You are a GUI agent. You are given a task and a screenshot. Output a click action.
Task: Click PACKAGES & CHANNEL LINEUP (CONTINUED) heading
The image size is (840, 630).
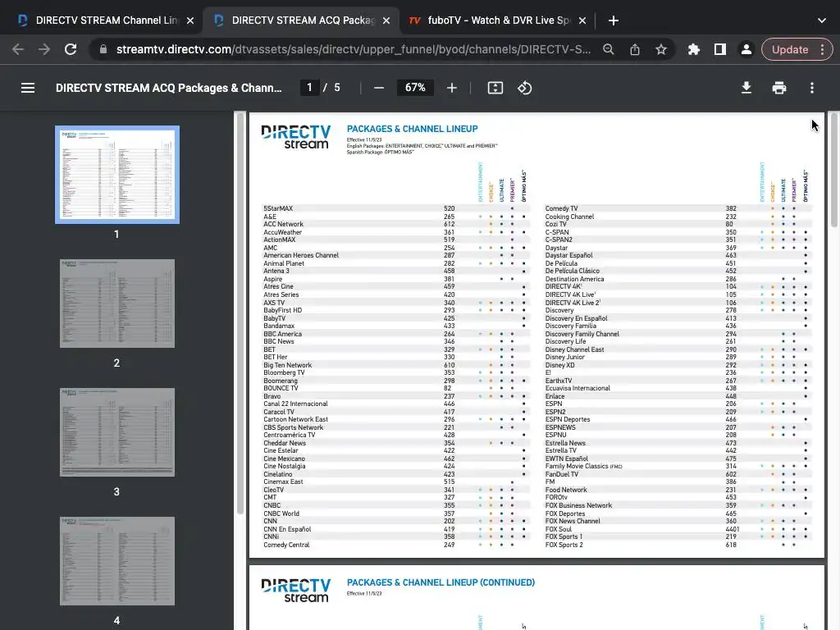tap(441, 582)
